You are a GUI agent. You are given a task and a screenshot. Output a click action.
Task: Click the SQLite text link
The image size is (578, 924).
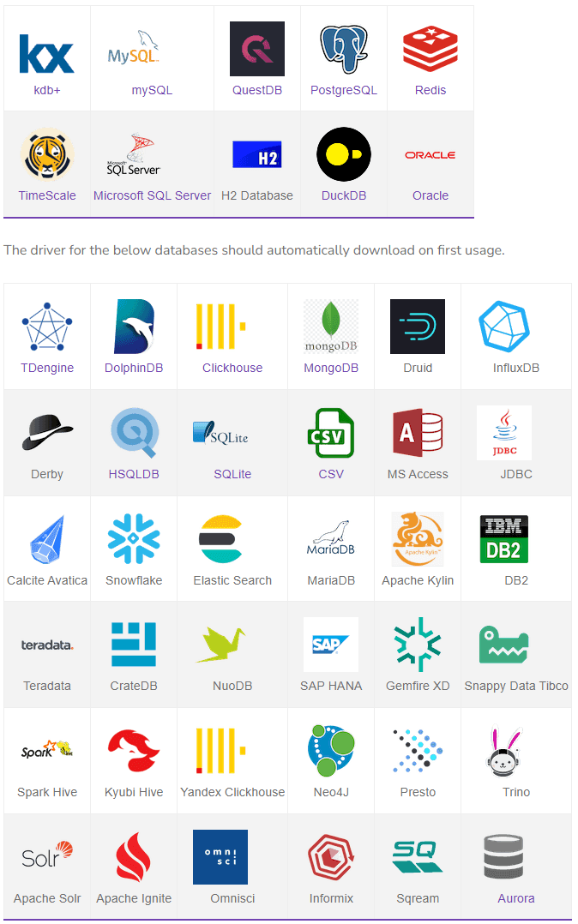(x=232, y=474)
